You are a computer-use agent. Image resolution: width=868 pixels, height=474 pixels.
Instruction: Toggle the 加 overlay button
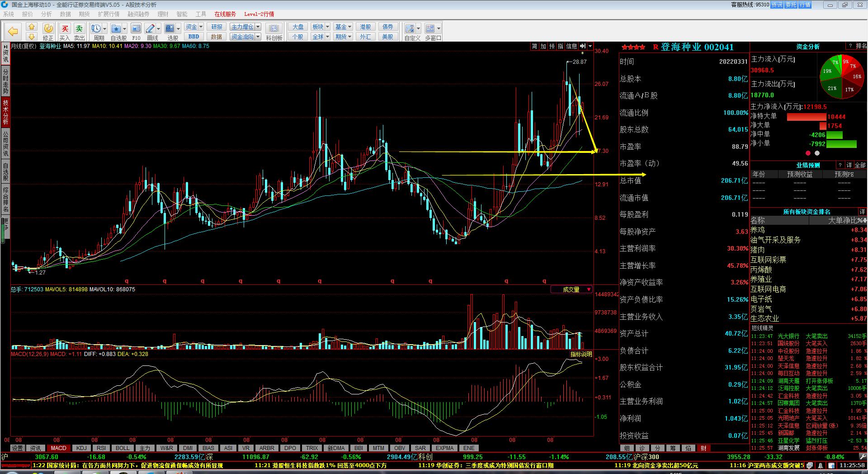[543, 46]
